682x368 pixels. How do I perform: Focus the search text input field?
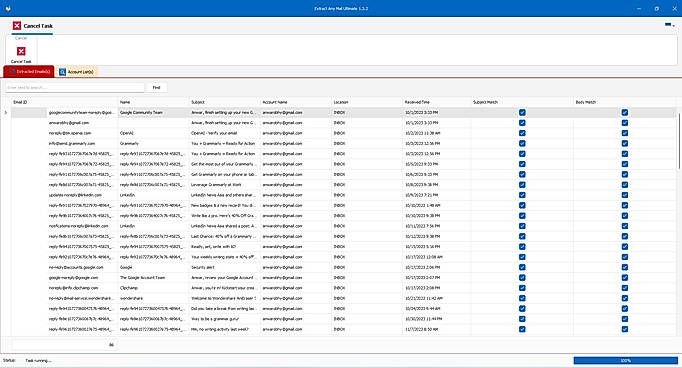[x=74, y=87]
